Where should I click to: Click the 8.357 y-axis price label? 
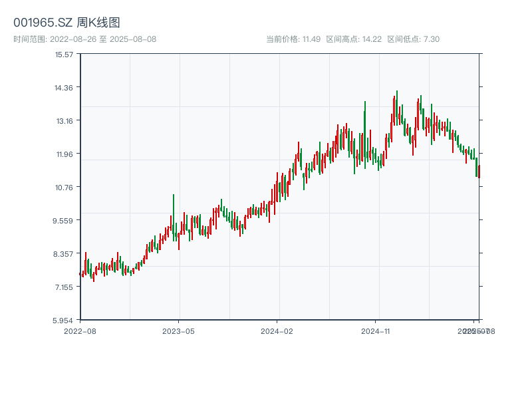tap(64, 254)
